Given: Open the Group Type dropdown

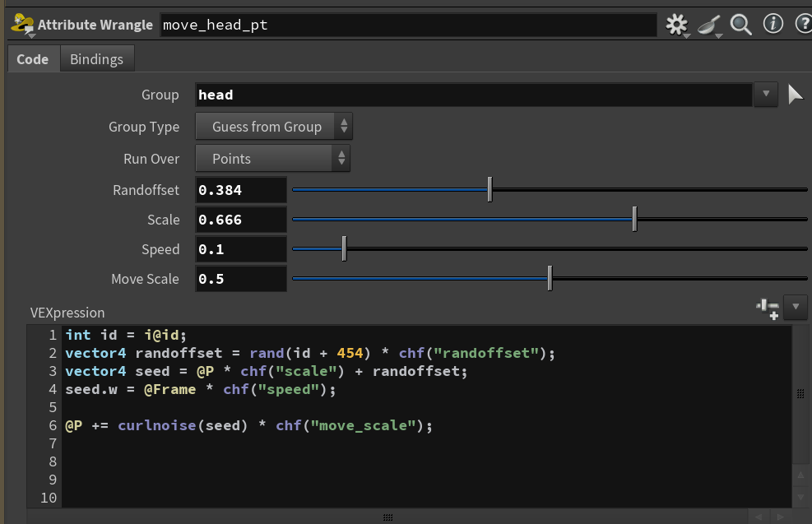Looking at the screenshot, I should (273, 127).
